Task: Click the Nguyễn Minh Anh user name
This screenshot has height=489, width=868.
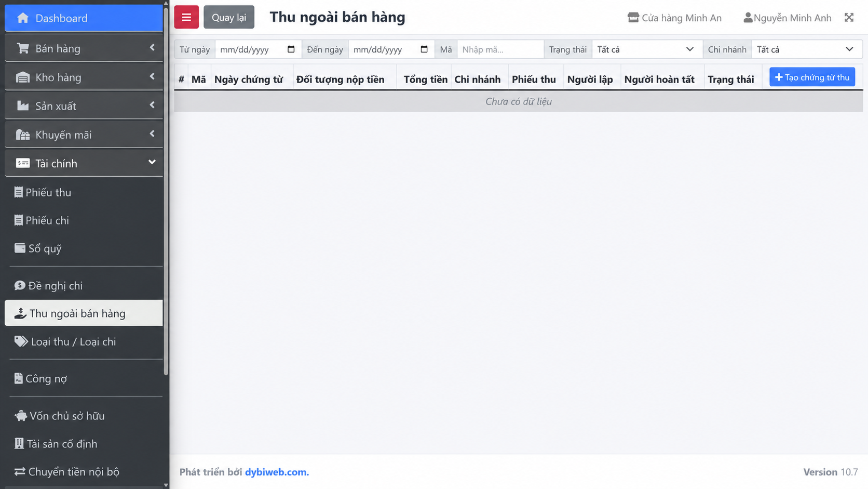Action: [792, 18]
